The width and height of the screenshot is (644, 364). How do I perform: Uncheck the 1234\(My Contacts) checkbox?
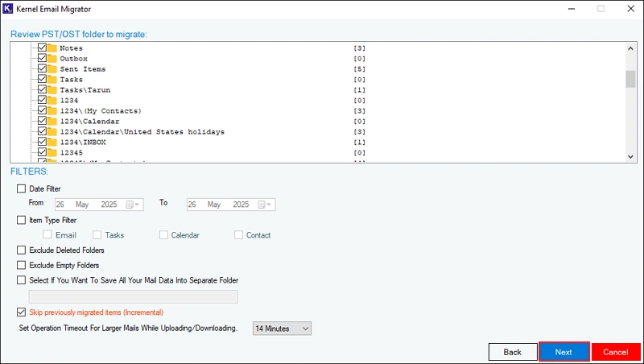[x=42, y=110]
